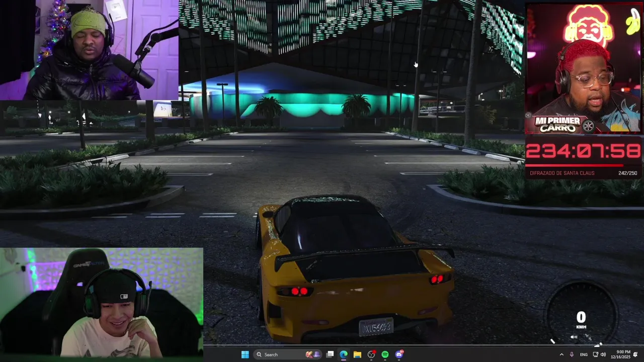Image resolution: width=644 pixels, height=362 pixels.
Task: Open File Explorer from the taskbar
Action: [x=357, y=354]
